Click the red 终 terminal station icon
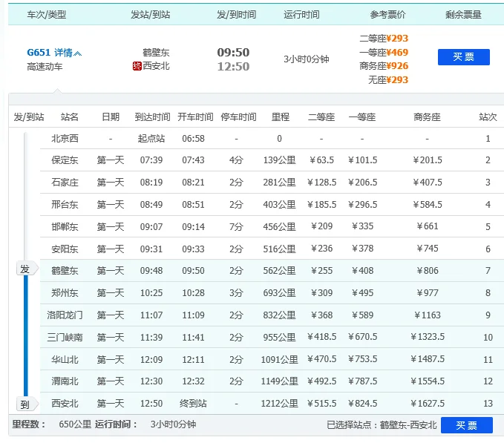 click(x=137, y=66)
